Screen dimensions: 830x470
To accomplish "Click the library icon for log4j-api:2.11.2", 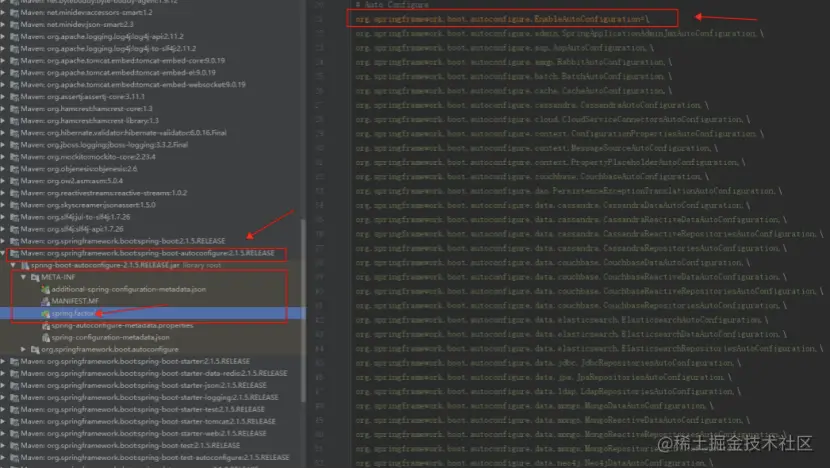I will tap(15, 37).
